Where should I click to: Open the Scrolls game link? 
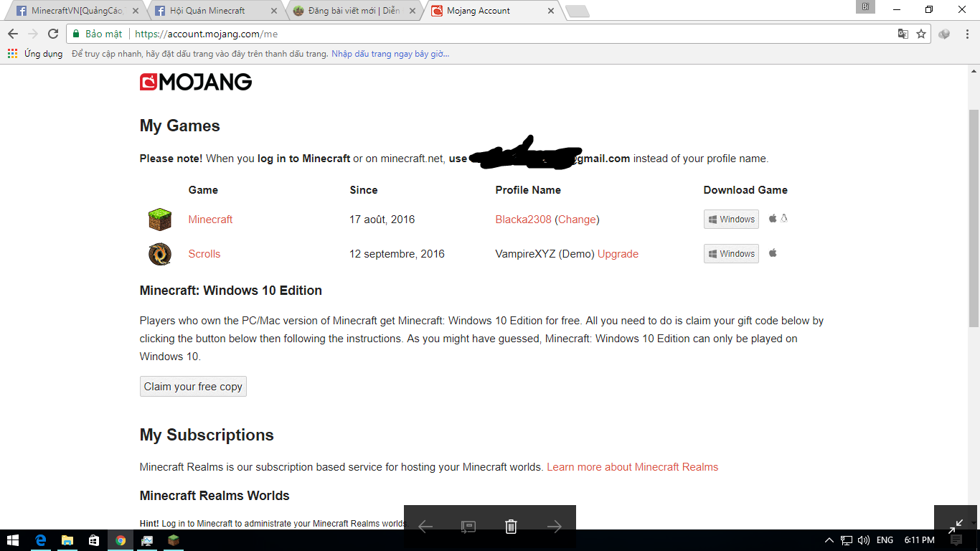pos(204,254)
